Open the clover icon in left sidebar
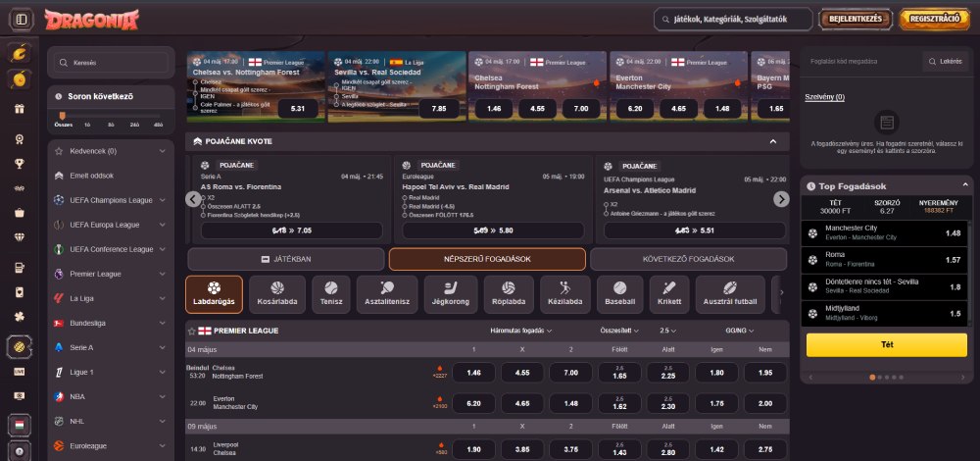Viewport: 980px width, 461px height. 20,317
